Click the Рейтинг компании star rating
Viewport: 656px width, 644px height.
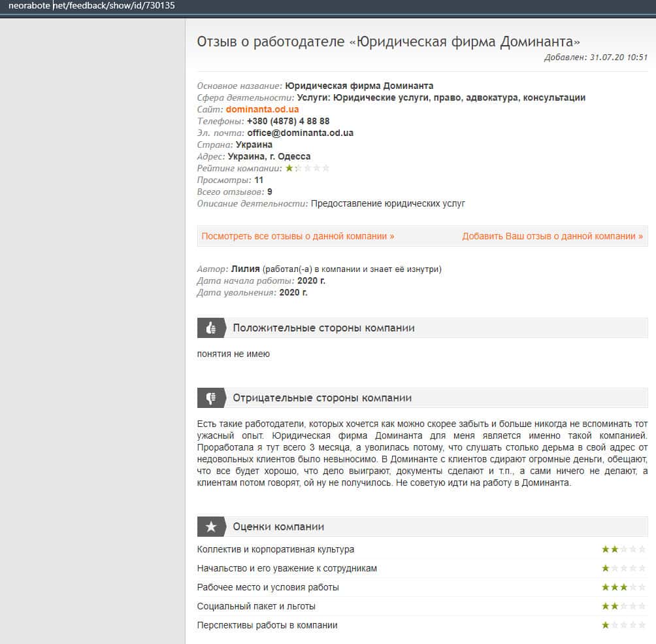pos(307,168)
